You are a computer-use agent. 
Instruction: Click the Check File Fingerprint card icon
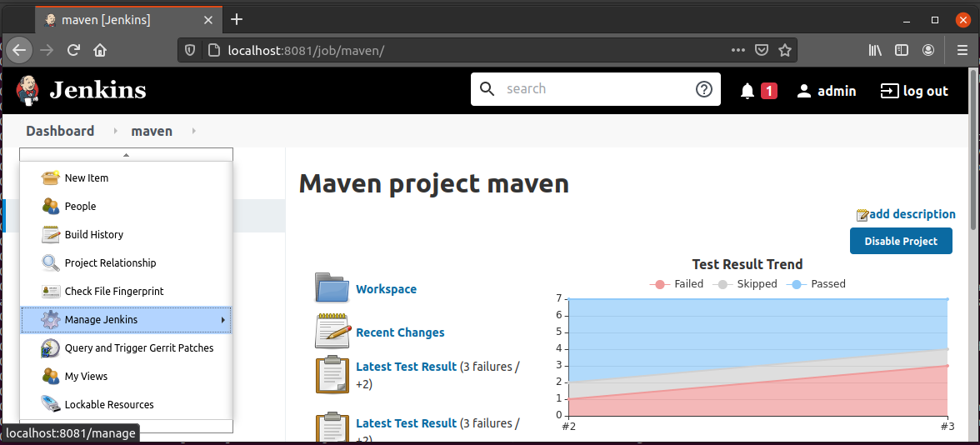[x=51, y=292]
